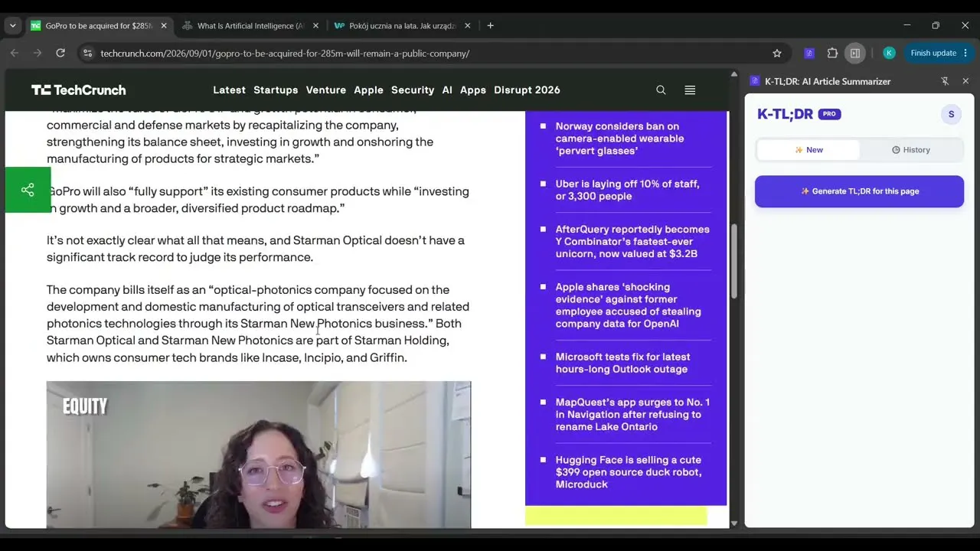Screen dimensions: 980x551
Task: Open the Apps nav section
Action: pos(473,90)
